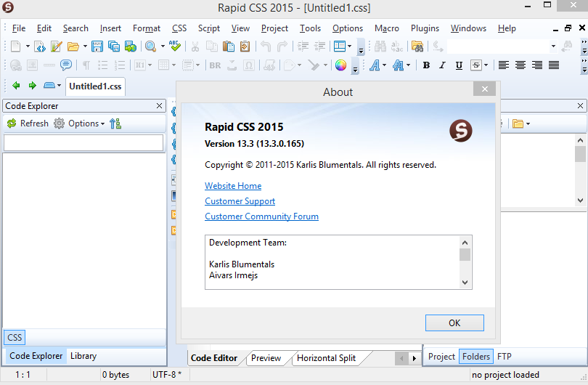The width and height of the screenshot is (588, 385).
Task: Click the font style A icon
Action: tap(375, 65)
